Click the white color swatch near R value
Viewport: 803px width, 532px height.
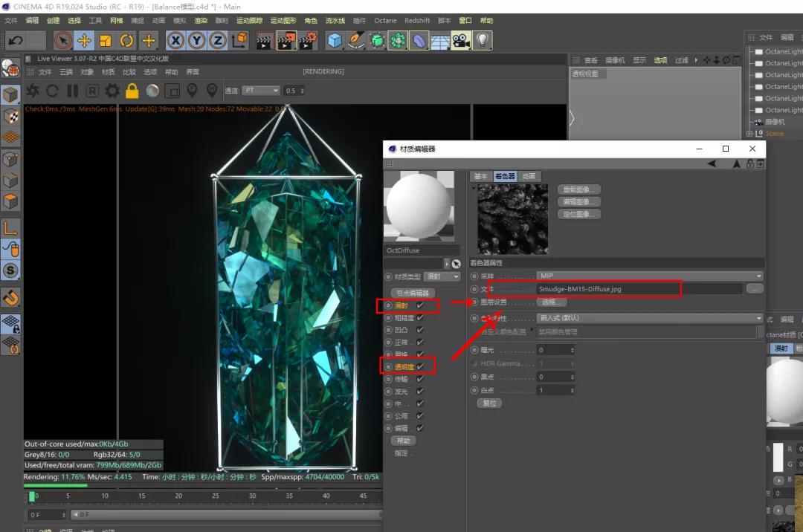point(778,457)
